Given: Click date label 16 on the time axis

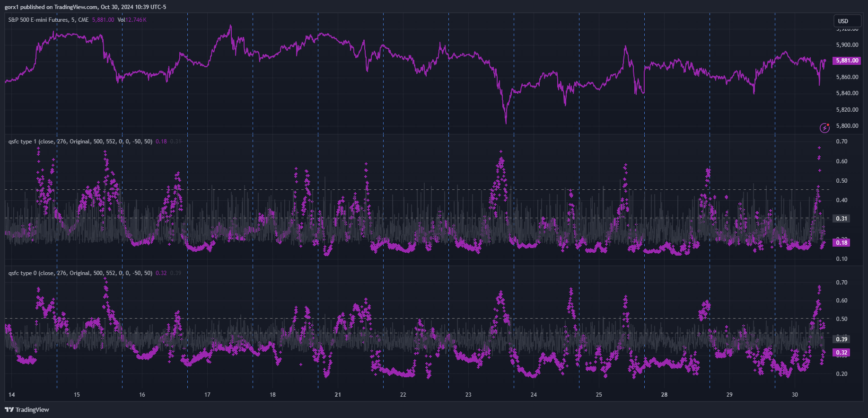Looking at the screenshot, I should 142,395.
